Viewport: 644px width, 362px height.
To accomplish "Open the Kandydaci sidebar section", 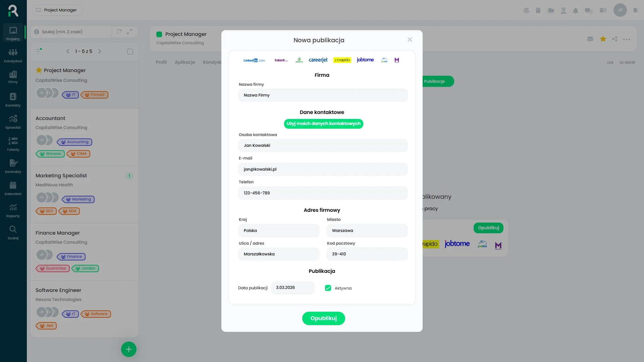I will click(x=13, y=55).
